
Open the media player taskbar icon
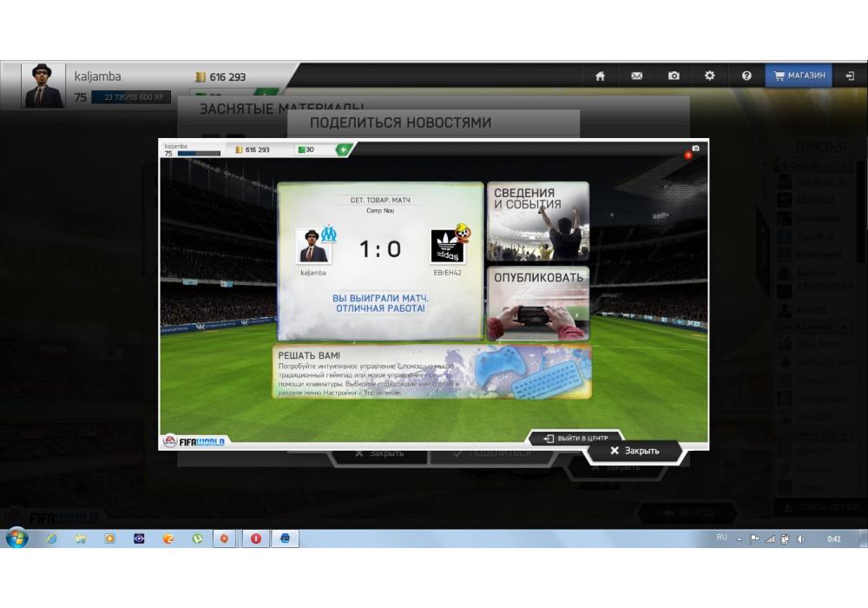coord(109,539)
